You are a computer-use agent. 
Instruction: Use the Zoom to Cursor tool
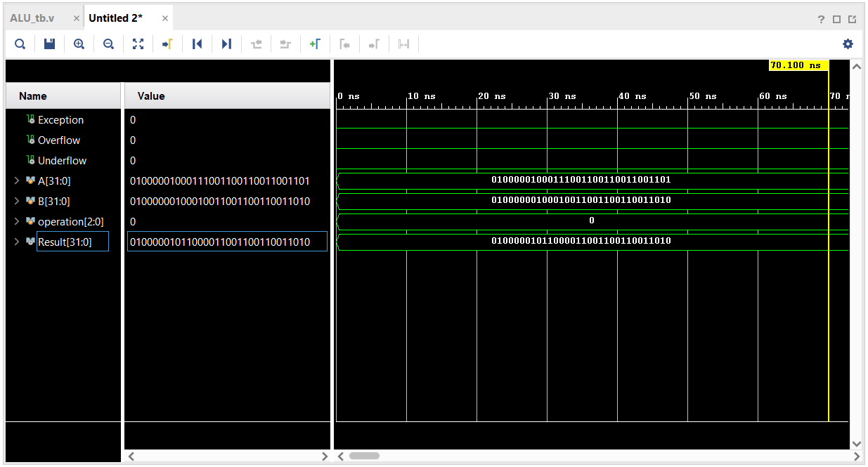(167, 44)
